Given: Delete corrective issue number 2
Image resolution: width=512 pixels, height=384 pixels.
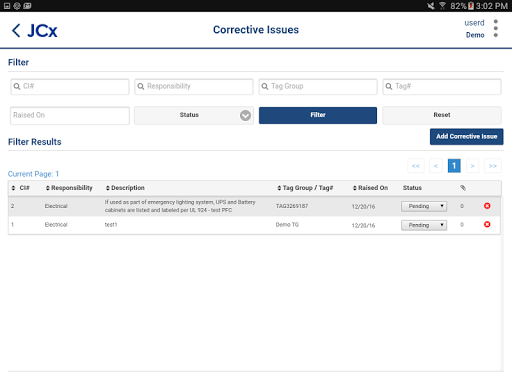Looking at the screenshot, I should (x=487, y=206).
